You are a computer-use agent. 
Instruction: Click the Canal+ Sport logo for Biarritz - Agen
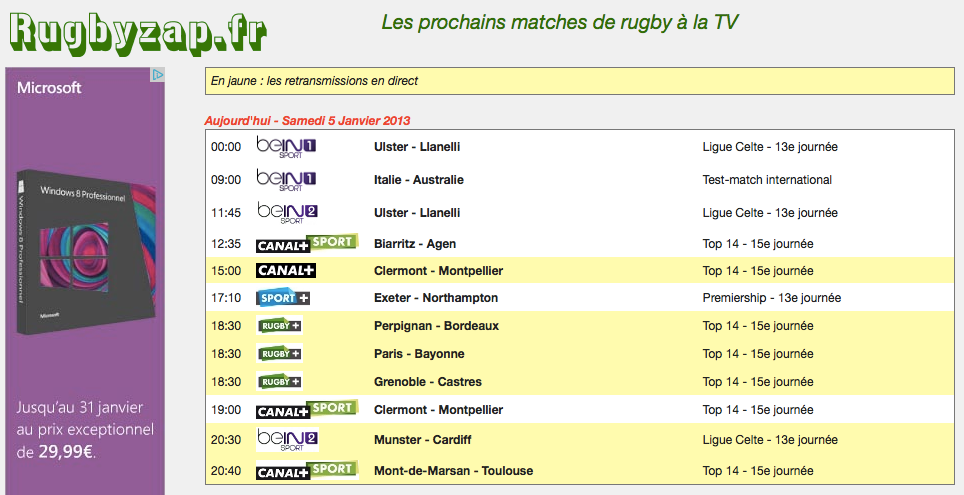(x=307, y=244)
